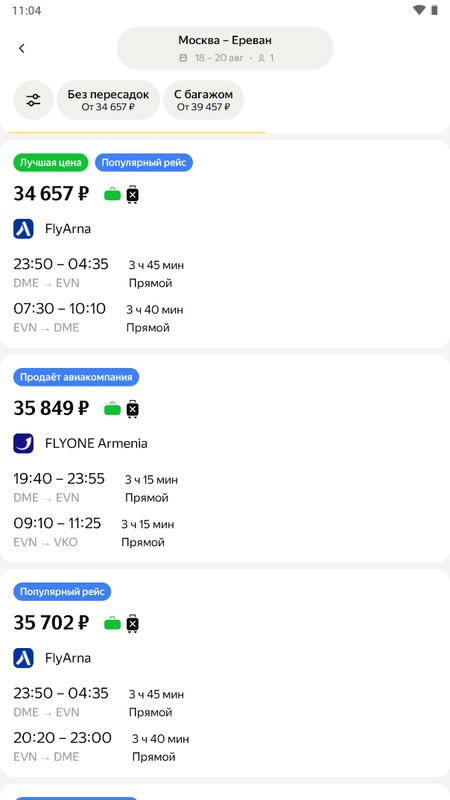Tap the green carry-on icon beside 34 657 ₽

pos(112,194)
